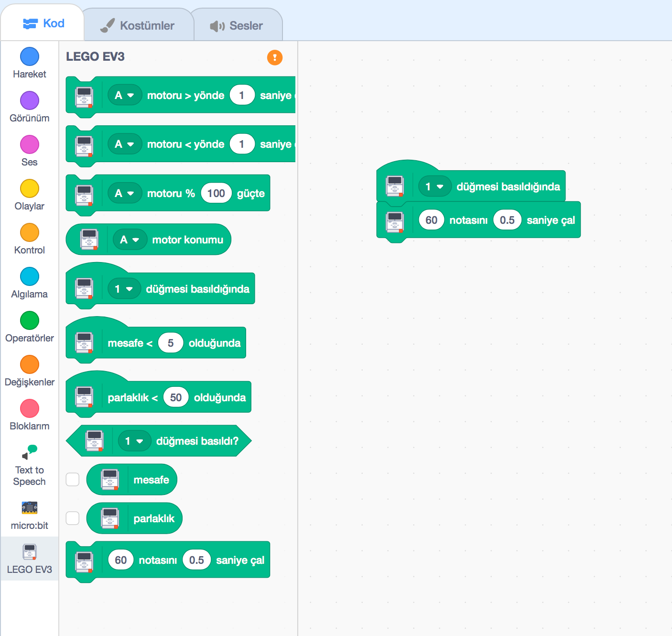This screenshot has width=672, height=636.
Task: Click EV3 brick icon on 'motor konumu' block
Action: [89, 240]
